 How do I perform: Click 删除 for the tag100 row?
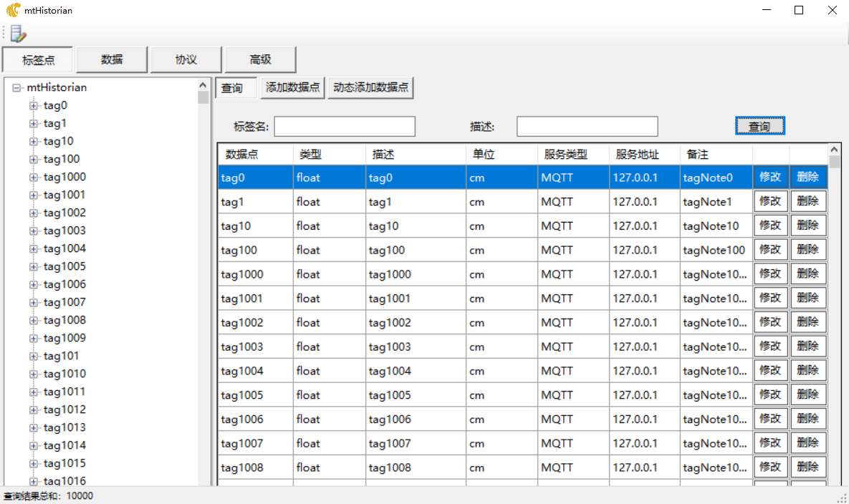(x=808, y=250)
